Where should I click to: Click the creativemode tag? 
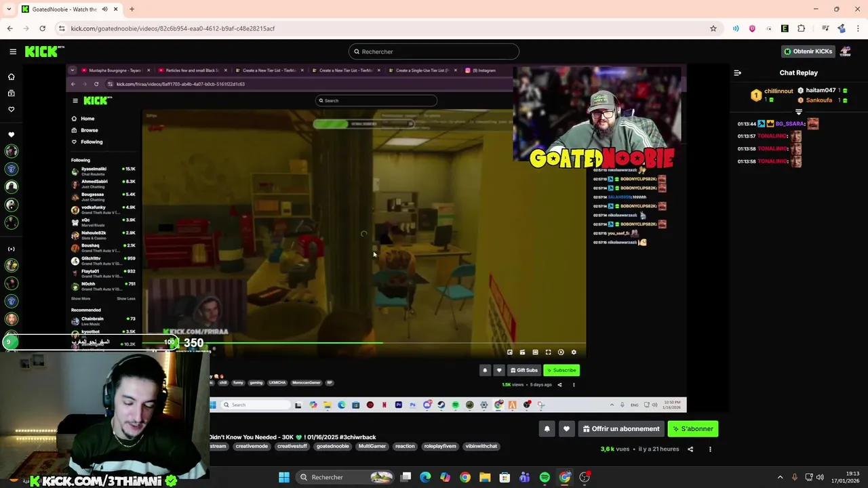click(252, 446)
